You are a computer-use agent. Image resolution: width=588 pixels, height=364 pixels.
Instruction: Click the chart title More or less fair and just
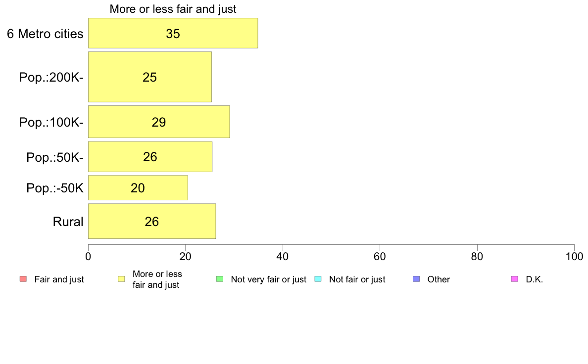pyautogui.click(x=173, y=9)
